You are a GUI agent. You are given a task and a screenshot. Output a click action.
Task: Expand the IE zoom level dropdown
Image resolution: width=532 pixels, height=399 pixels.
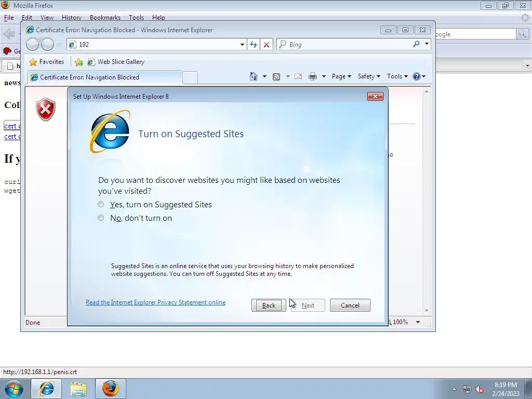click(418, 322)
